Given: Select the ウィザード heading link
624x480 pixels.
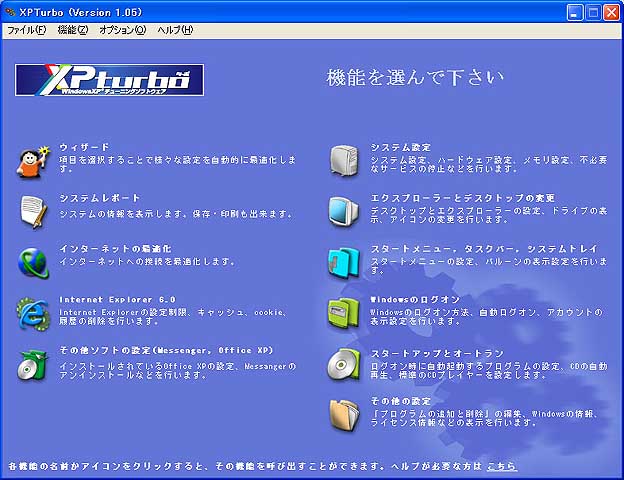Looking at the screenshot, I should point(84,147).
